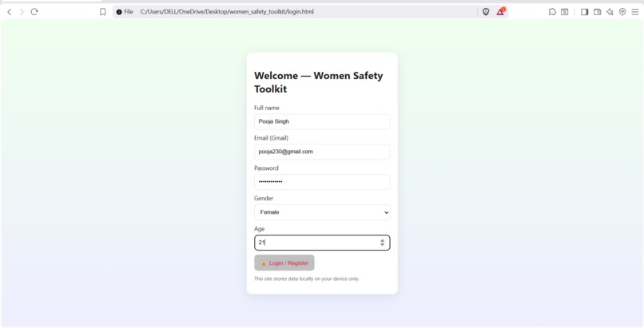Click the Full name label

pyautogui.click(x=267, y=108)
